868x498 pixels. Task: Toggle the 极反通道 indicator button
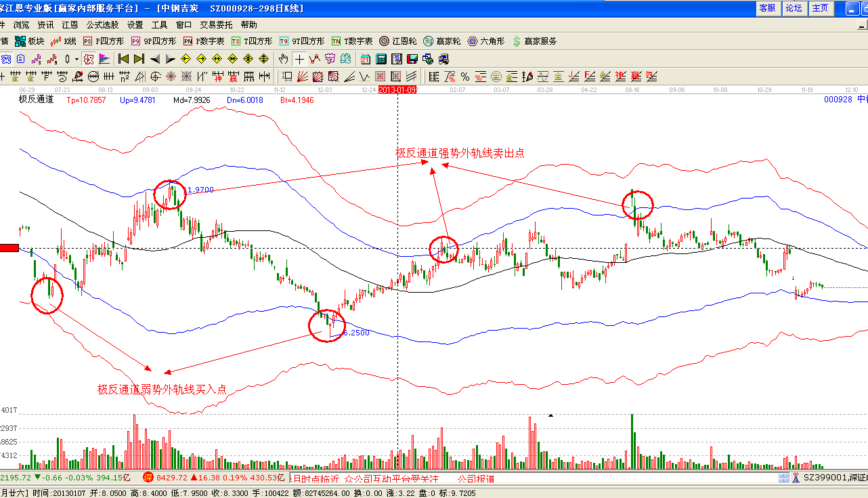click(x=35, y=100)
